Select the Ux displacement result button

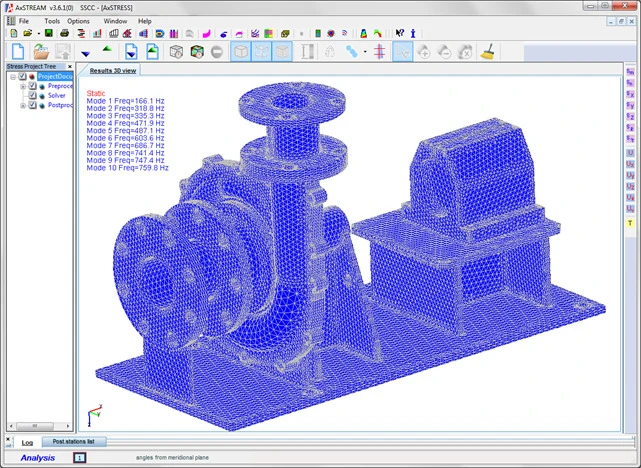tap(631, 162)
